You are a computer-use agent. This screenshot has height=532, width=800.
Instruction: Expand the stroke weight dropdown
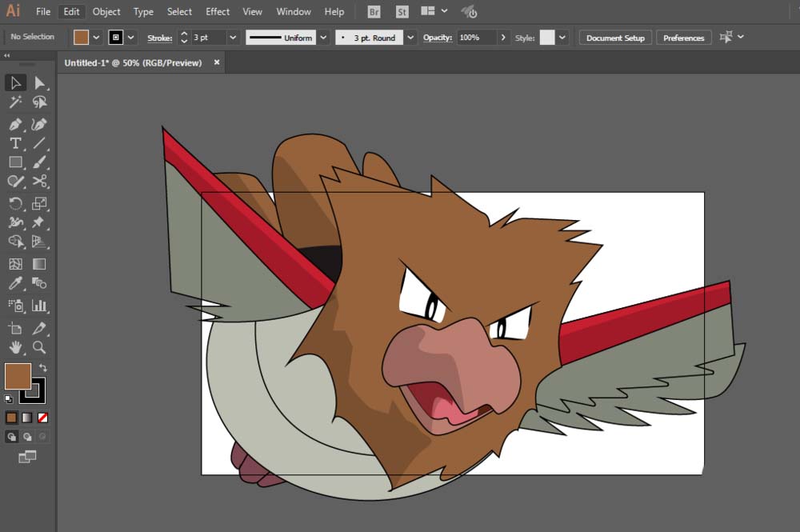coord(233,38)
